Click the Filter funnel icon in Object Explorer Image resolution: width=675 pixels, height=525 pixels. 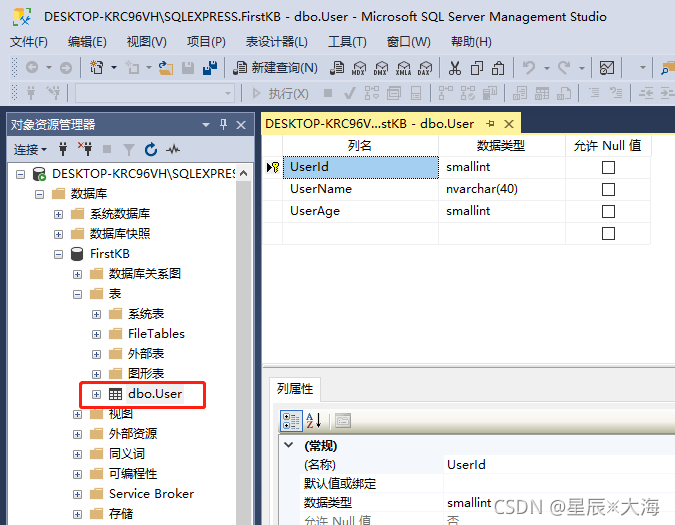128,149
